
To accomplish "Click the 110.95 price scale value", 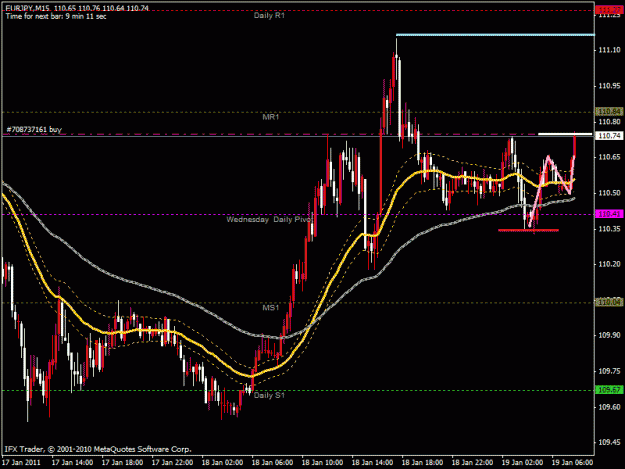I will tap(609, 86).
